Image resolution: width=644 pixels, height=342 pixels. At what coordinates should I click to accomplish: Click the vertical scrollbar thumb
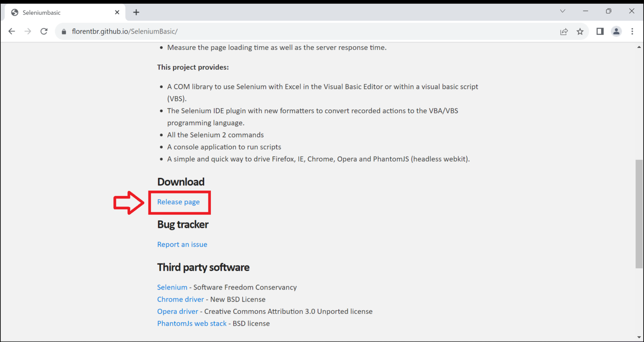click(639, 213)
